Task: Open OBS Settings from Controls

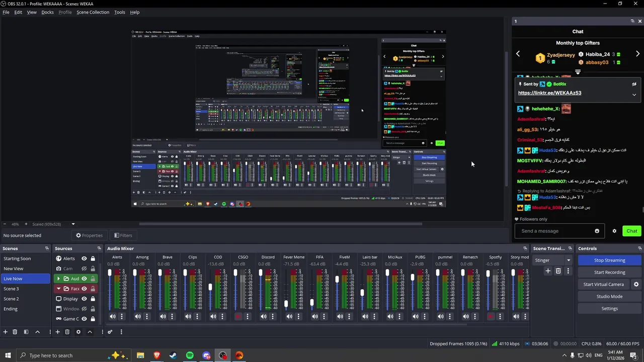Action: (609, 308)
